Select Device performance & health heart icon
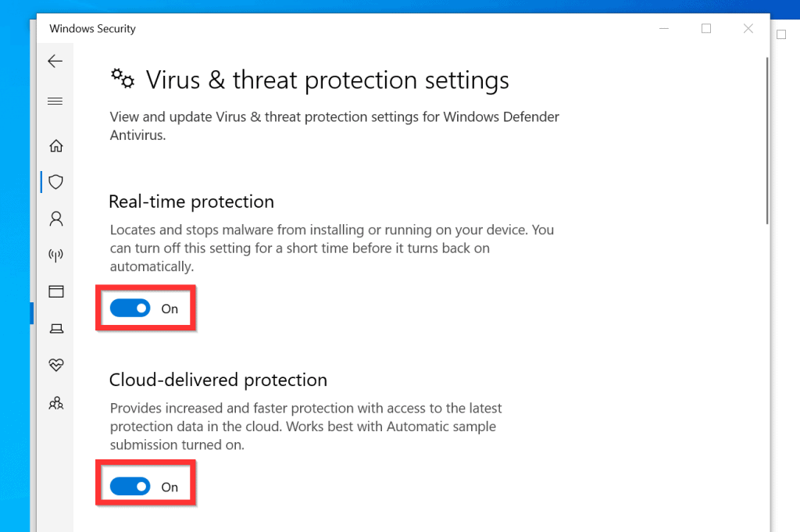Image resolution: width=800 pixels, height=532 pixels. click(x=55, y=365)
